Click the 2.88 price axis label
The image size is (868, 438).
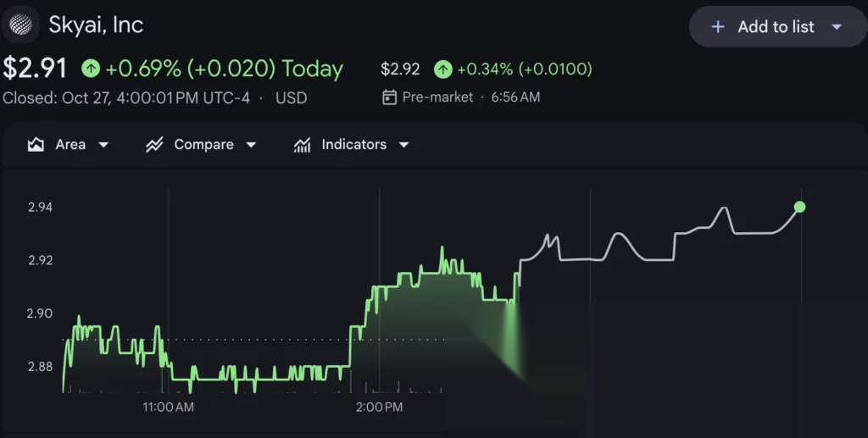pyautogui.click(x=41, y=367)
